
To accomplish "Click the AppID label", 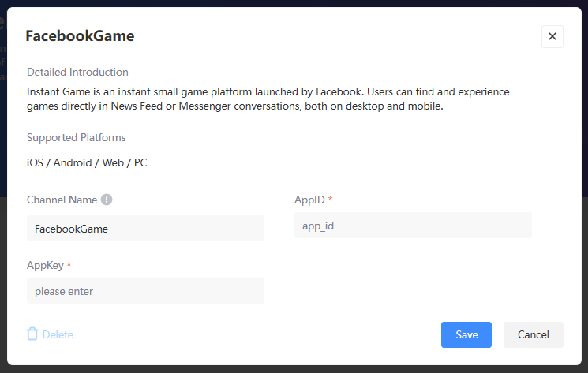I will point(309,200).
